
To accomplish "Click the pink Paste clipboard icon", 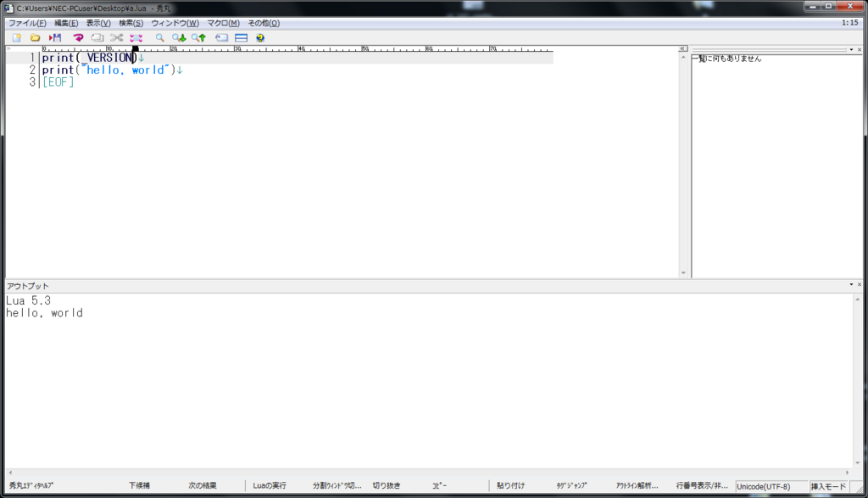I will [136, 37].
